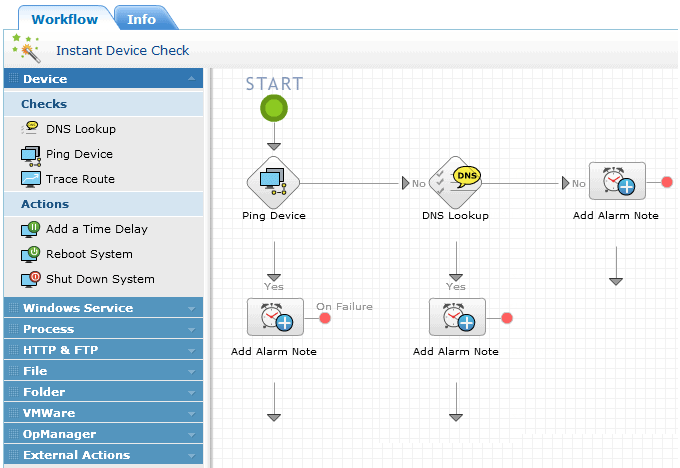
Task: Click the Actions subsection heading
Action: coord(45,204)
